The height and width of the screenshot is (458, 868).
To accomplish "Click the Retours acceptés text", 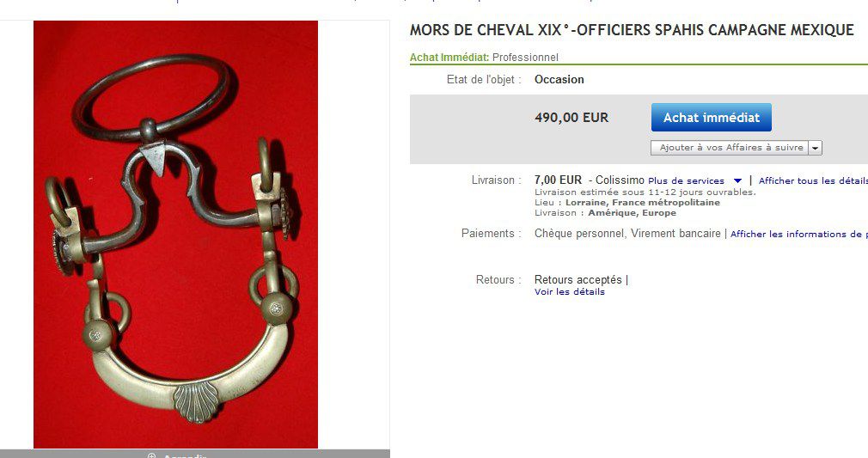I will (x=578, y=279).
